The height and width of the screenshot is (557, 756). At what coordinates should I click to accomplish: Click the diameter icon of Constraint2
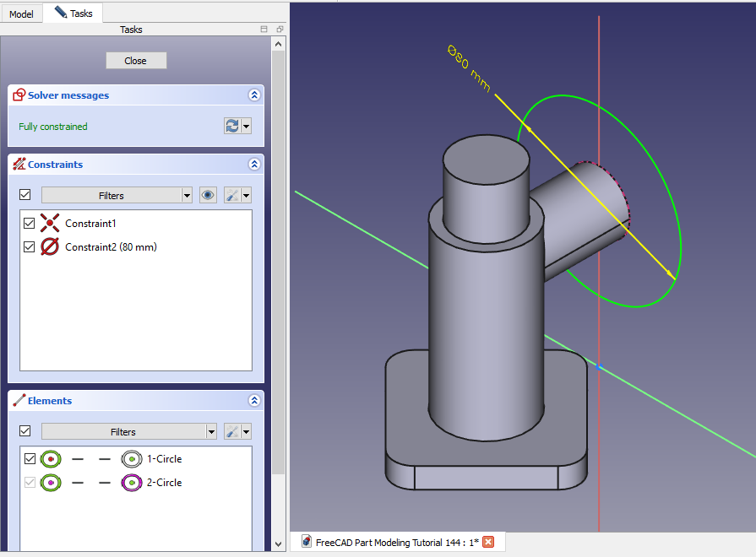50,247
